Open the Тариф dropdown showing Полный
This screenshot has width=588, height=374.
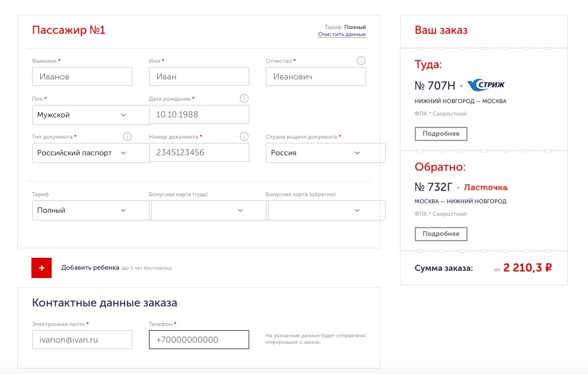(91, 210)
